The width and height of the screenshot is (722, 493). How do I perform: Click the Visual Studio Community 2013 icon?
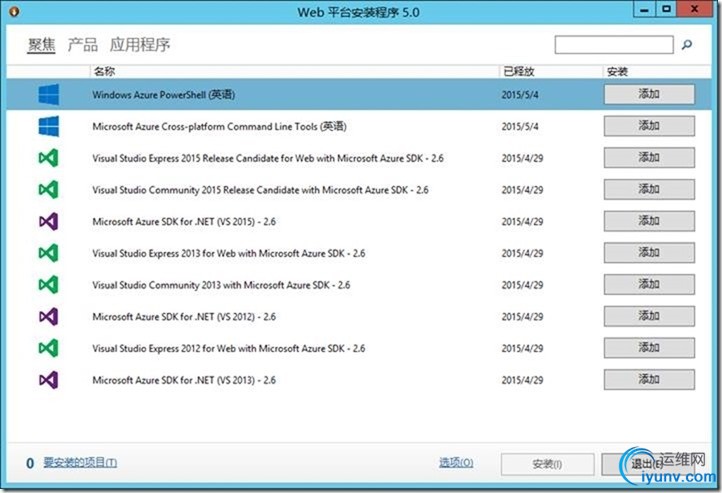point(48,285)
